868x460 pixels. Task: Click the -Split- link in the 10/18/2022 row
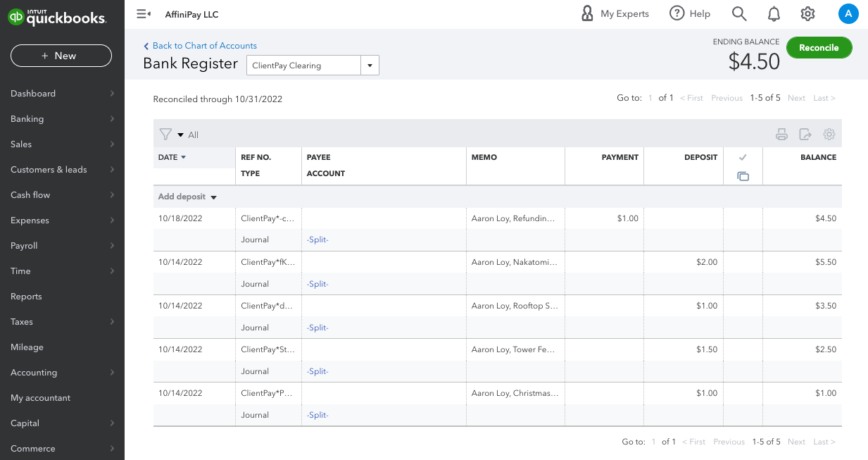click(317, 240)
